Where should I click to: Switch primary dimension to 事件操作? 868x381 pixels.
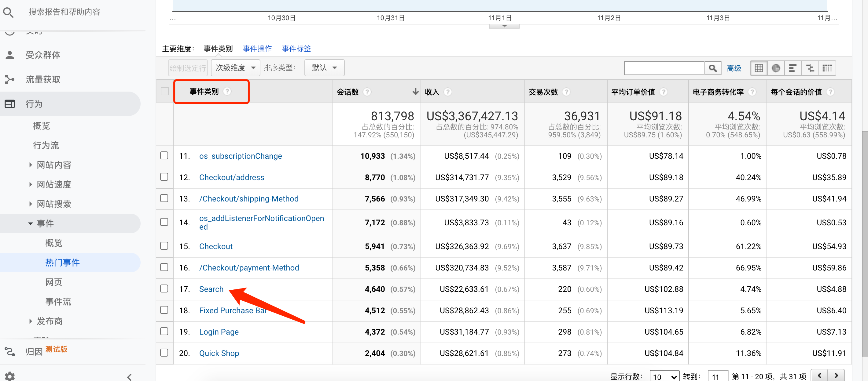(x=257, y=49)
